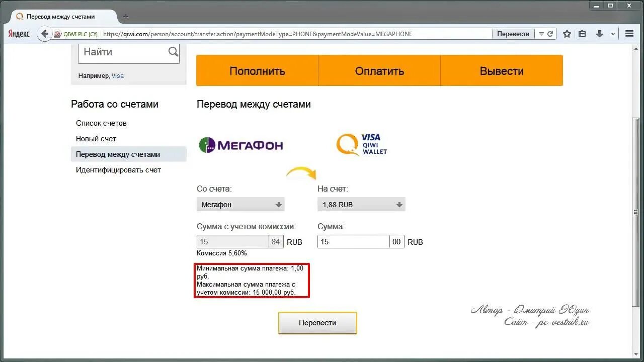Image resolution: width=644 pixels, height=362 pixels.
Task: Bookmark page with the star icon
Action: tap(567, 34)
